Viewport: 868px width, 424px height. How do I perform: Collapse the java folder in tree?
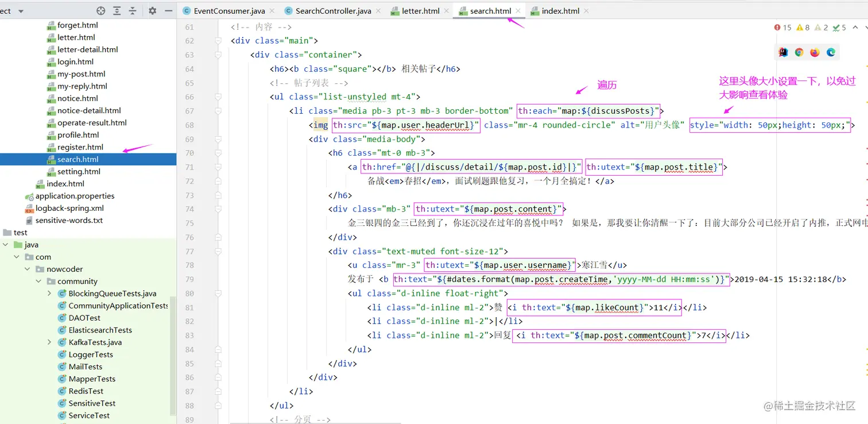click(6, 245)
